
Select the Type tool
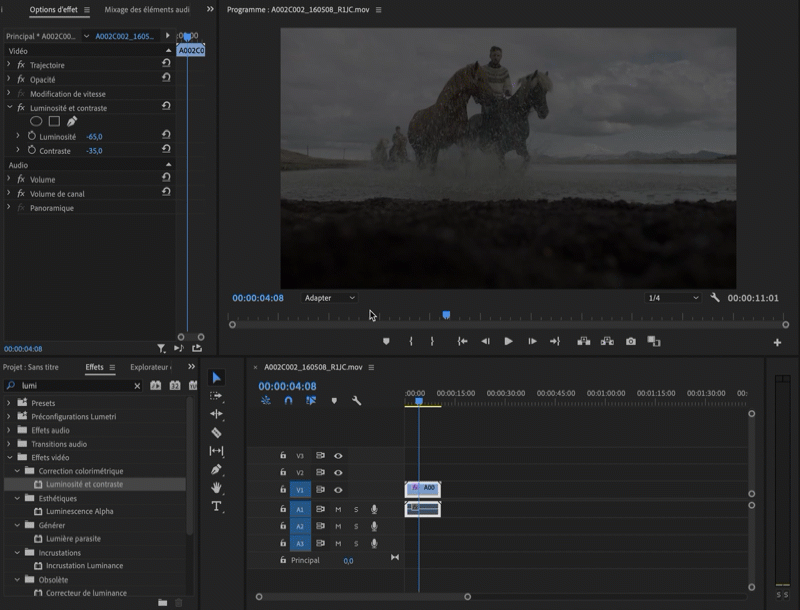[217, 506]
